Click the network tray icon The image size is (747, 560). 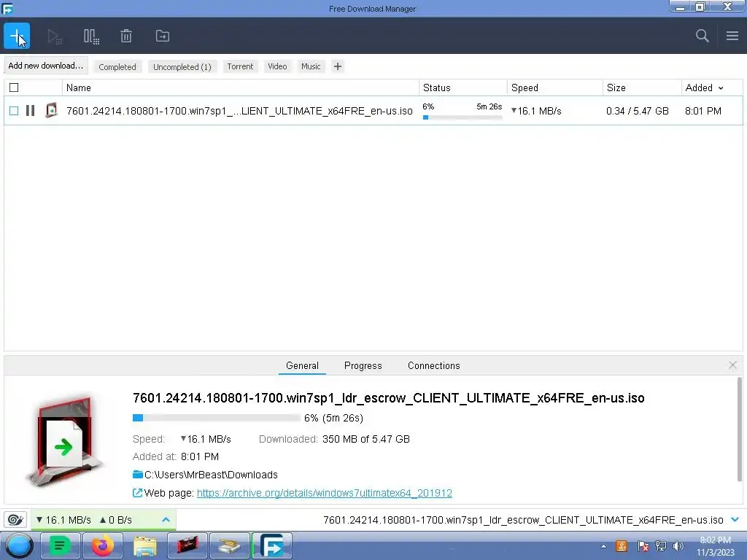tap(661, 546)
